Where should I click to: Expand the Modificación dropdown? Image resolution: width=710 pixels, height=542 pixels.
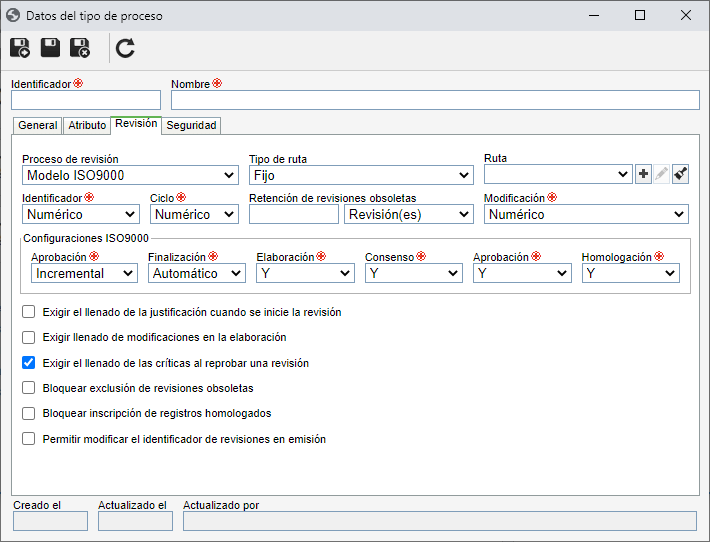586,214
